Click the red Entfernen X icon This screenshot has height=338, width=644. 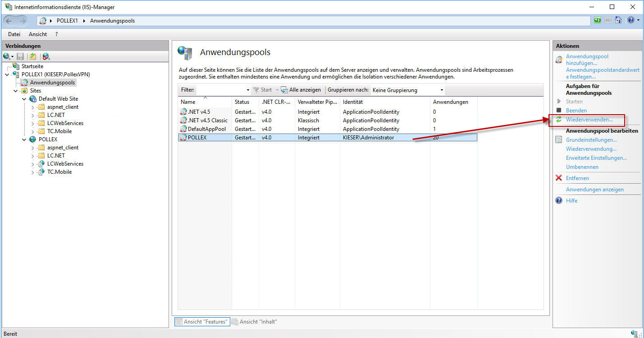click(x=559, y=178)
